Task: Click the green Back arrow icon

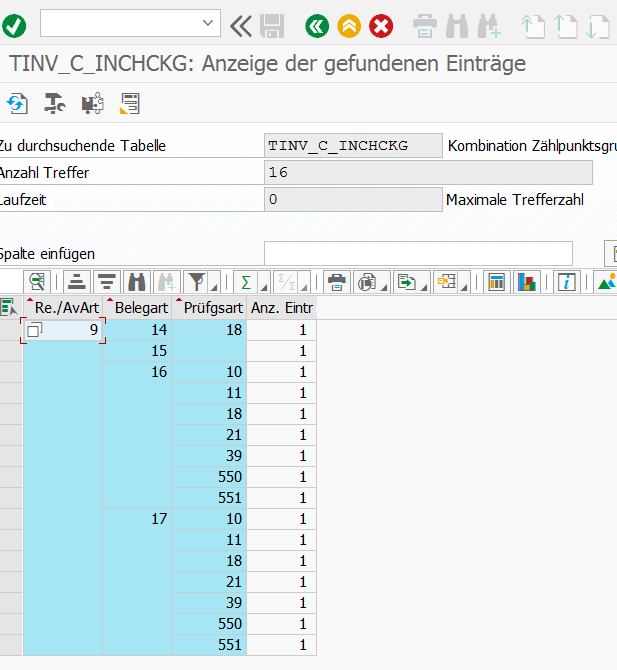Action: point(317,25)
